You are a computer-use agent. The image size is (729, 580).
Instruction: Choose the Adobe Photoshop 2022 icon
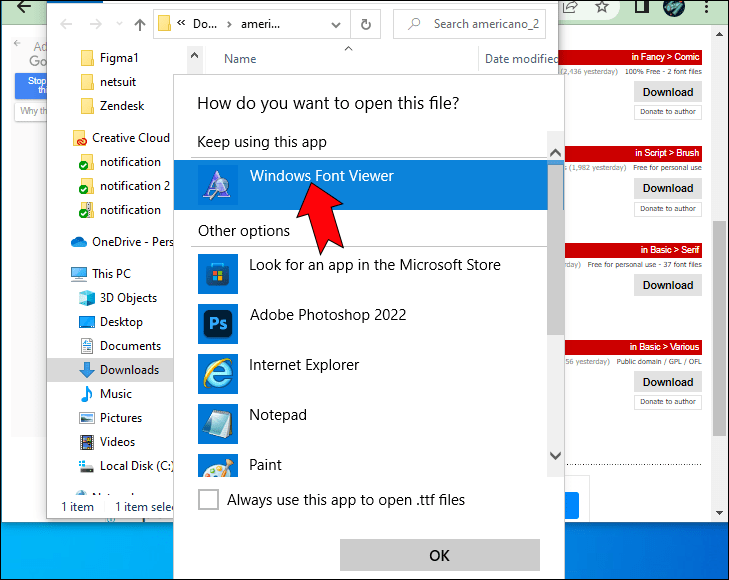217,324
